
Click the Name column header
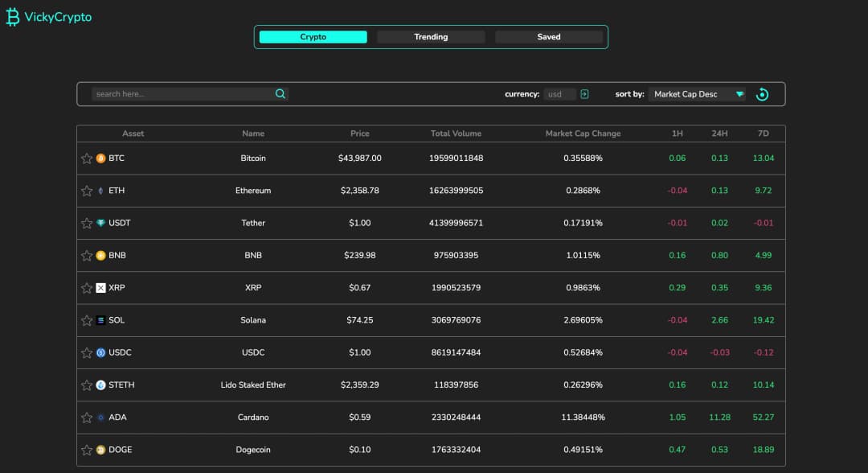(x=253, y=134)
